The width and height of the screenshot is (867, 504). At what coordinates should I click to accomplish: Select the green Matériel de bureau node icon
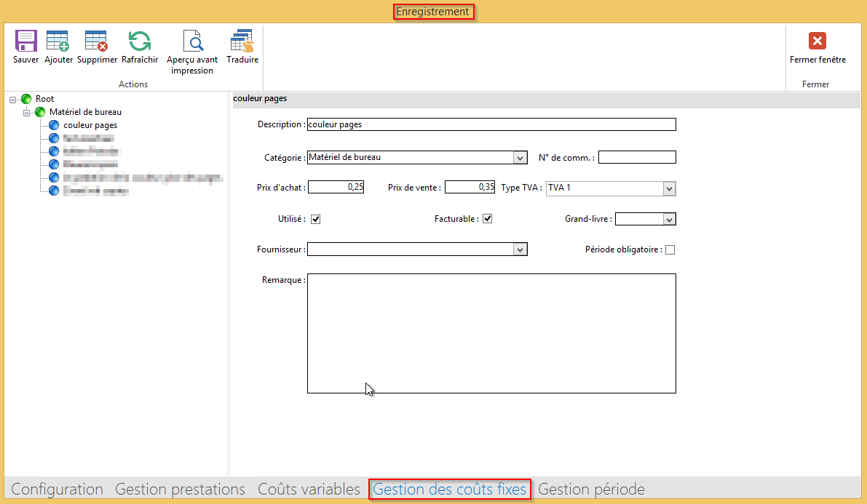pyautogui.click(x=40, y=112)
